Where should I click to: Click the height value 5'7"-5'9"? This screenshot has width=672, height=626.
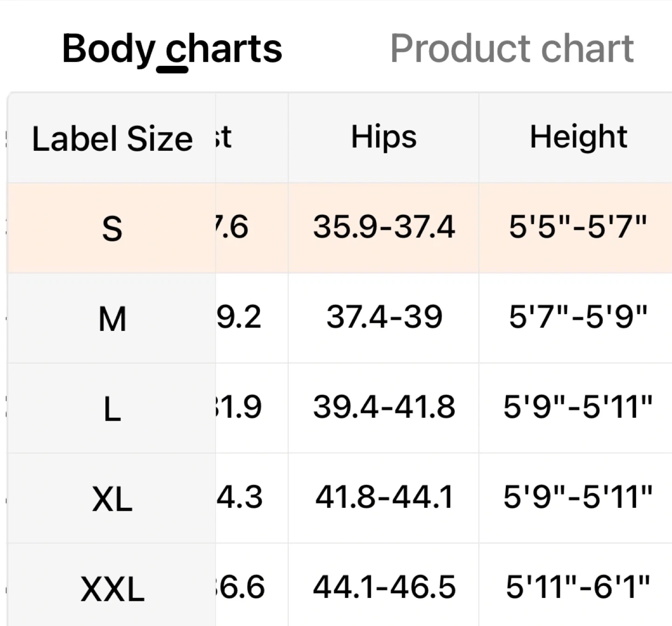click(x=578, y=317)
